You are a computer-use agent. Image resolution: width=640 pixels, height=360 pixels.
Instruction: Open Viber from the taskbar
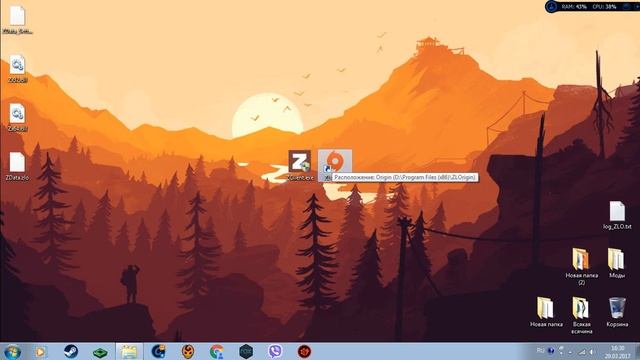pos(275,351)
